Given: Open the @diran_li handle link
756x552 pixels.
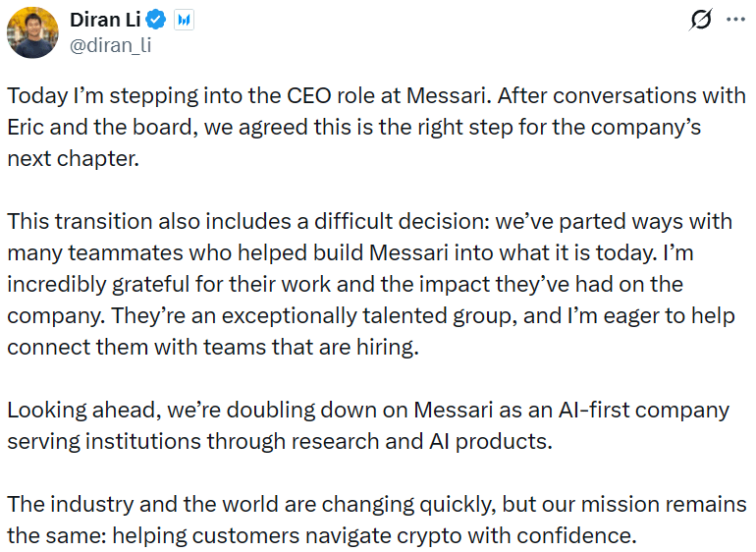Looking at the screenshot, I should pyautogui.click(x=110, y=44).
